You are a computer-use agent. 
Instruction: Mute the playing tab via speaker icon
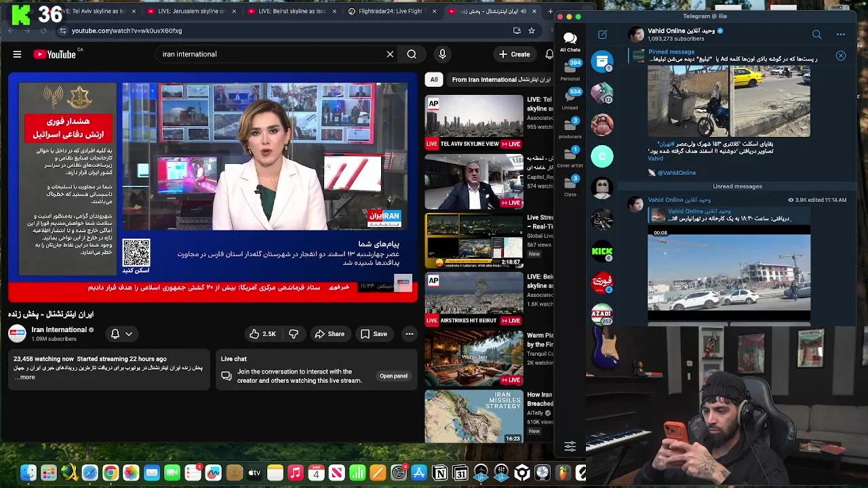(x=524, y=12)
